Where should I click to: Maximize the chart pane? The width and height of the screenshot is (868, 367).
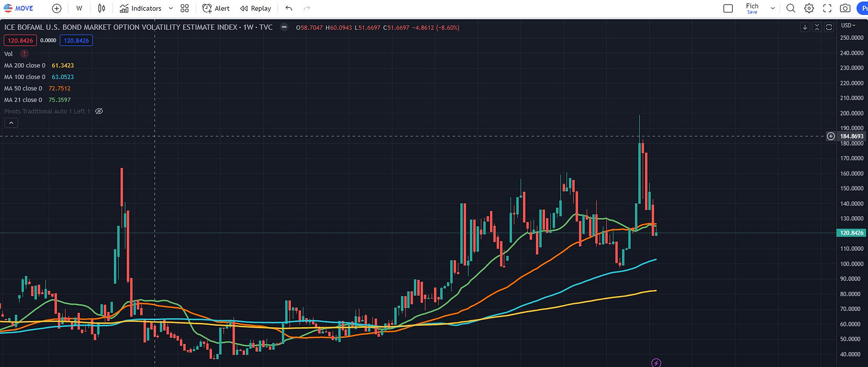(x=829, y=27)
